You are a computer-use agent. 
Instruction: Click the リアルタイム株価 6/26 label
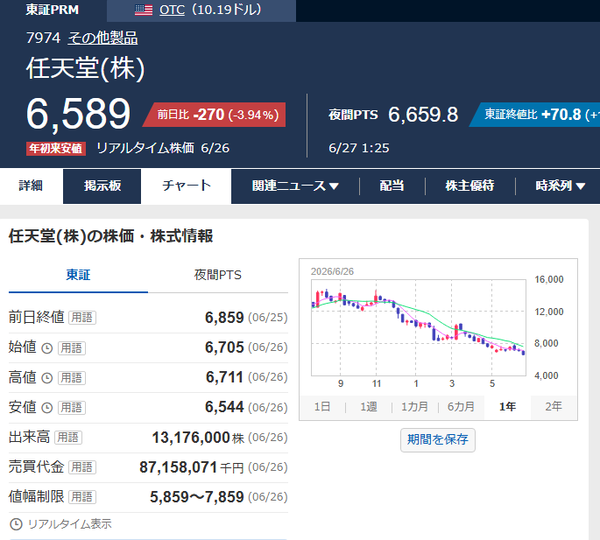[x=163, y=148]
